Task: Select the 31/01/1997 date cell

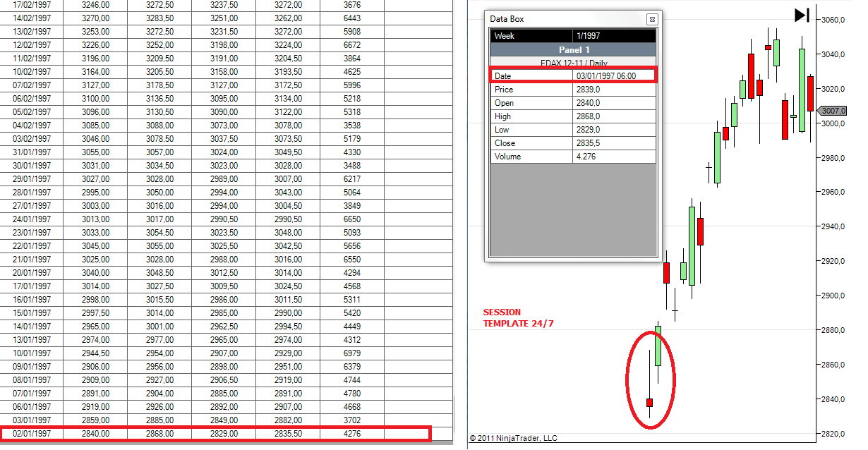Action: coord(32,152)
